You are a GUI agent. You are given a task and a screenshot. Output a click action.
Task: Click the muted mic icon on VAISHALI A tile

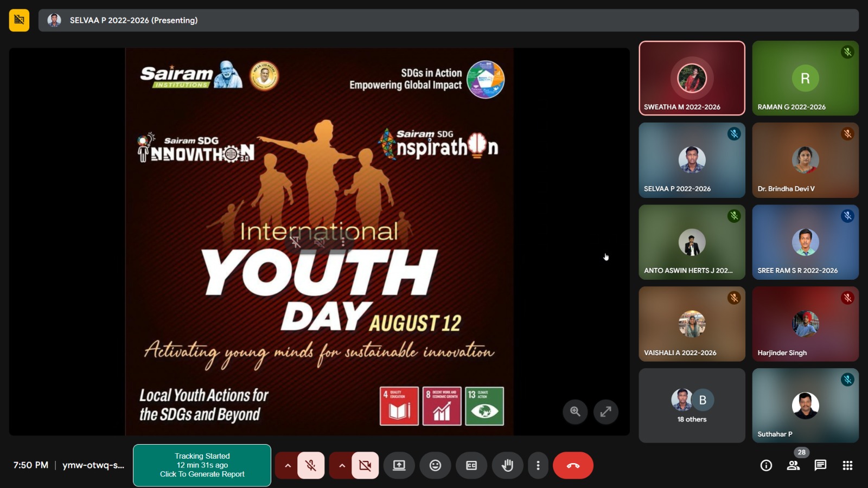[734, 298]
